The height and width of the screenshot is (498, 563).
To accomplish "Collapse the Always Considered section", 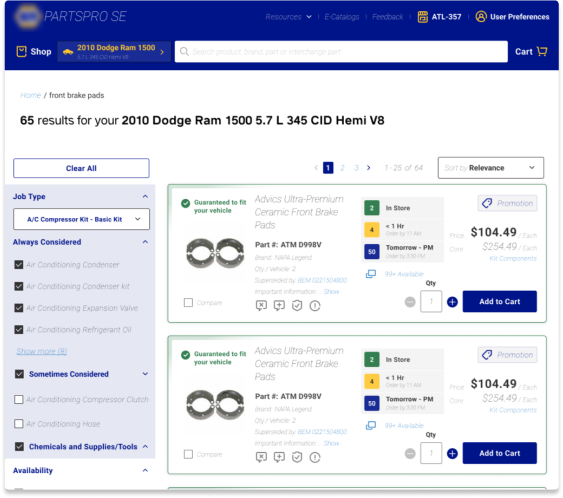I will pos(145,242).
